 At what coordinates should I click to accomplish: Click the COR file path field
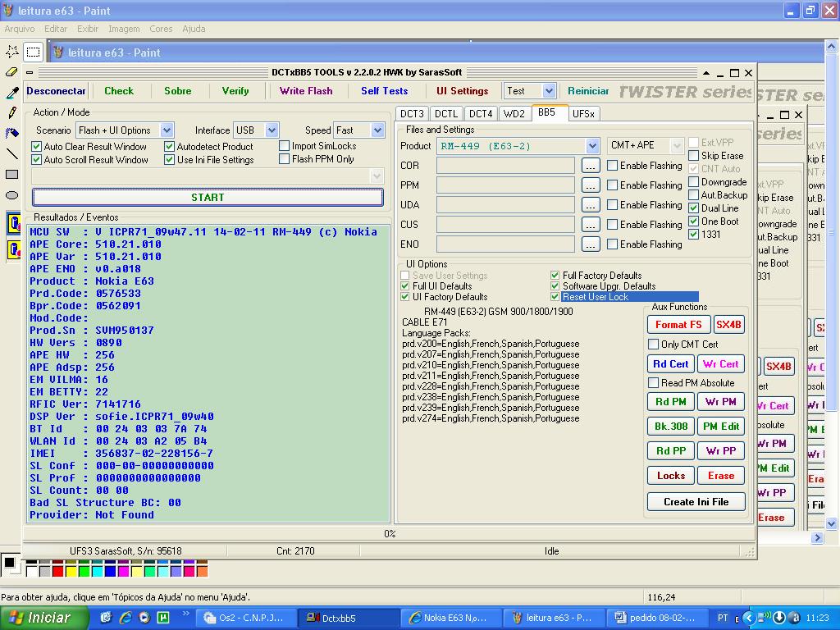505,166
